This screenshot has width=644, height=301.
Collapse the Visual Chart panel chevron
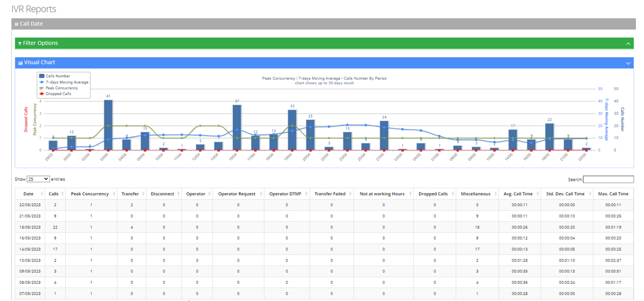628,63
